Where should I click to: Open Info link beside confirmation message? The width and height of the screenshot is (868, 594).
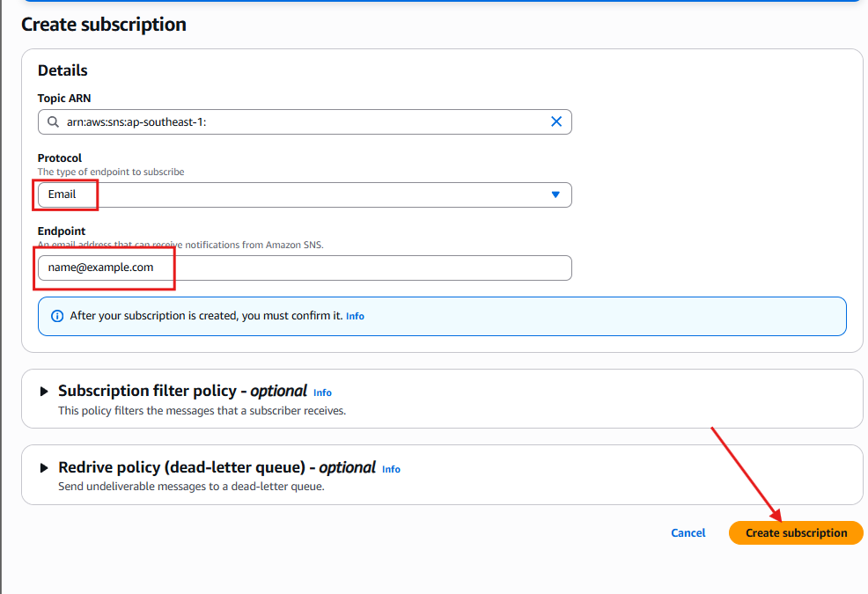pyautogui.click(x=355, y=316)
